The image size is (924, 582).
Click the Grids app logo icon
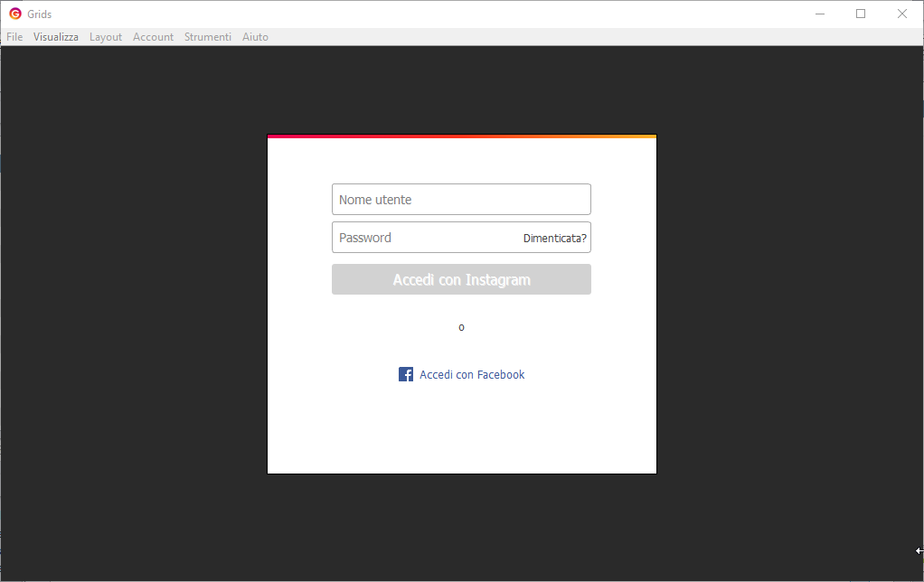pos(15,14)
